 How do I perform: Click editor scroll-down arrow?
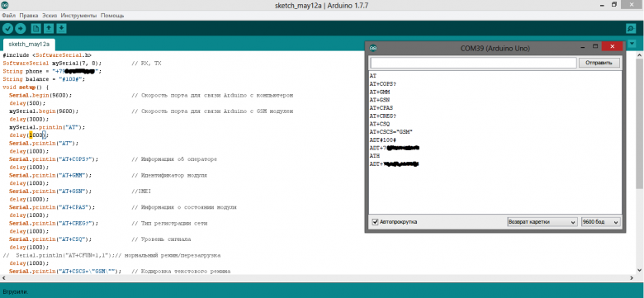point(640,270)
